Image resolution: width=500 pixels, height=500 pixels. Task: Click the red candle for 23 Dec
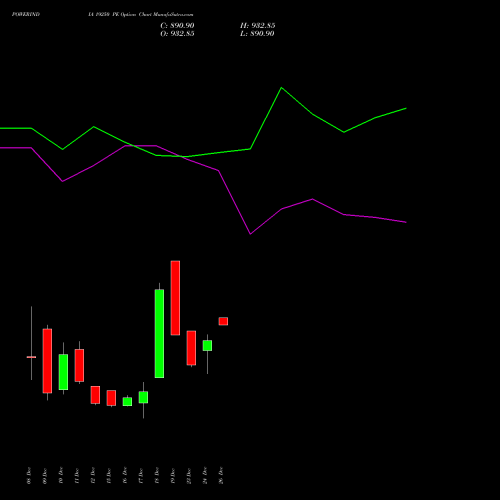pos(191,348)
